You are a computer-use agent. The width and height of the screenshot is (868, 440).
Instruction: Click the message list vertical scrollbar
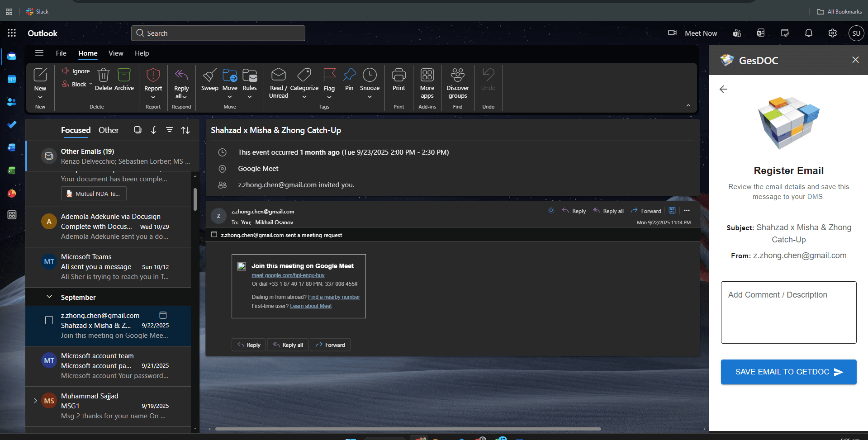(x=195, y=199)
